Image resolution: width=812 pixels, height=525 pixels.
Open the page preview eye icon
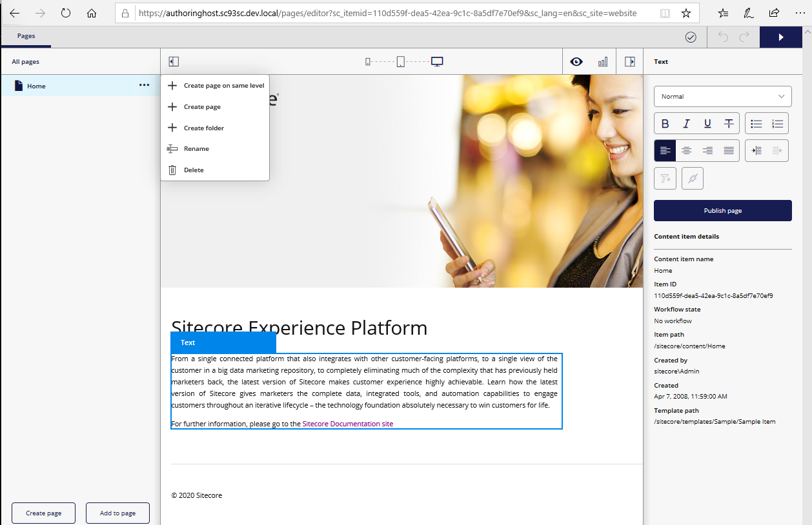point(576,61)
